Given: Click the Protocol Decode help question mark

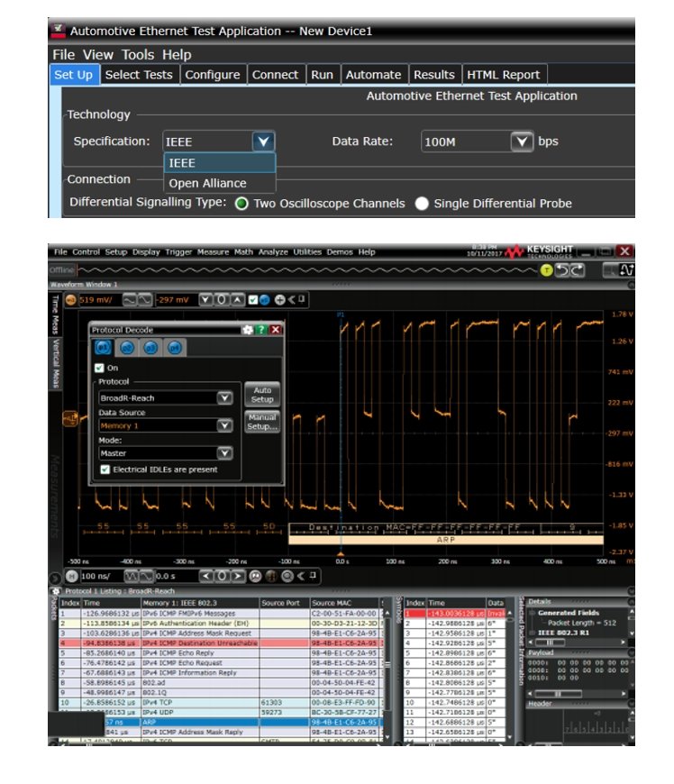Looking at the screenshot, I should click(x=261, y=330).
